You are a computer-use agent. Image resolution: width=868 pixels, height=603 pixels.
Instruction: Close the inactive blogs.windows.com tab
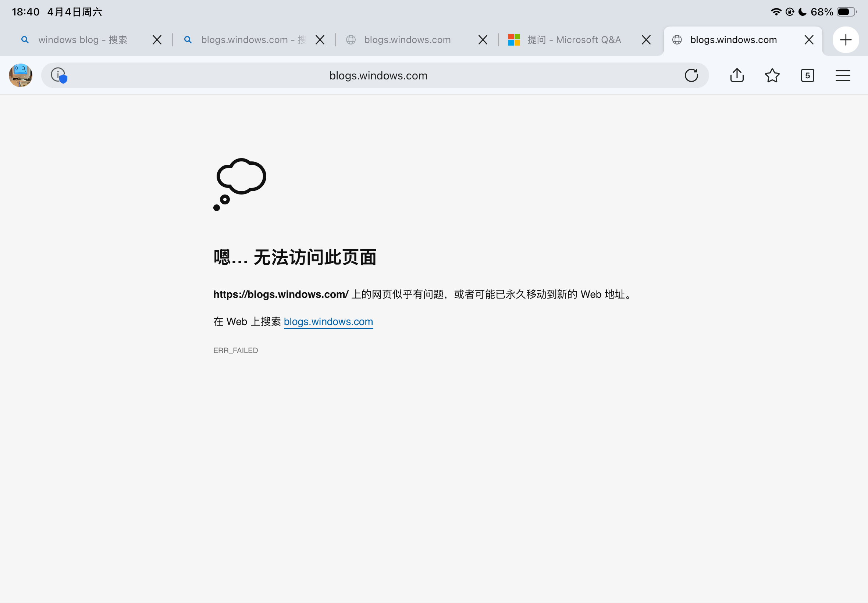tap(483, 40)
